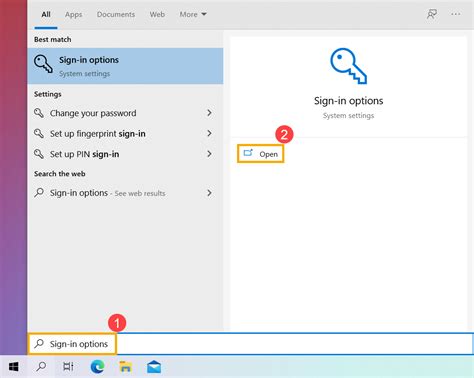
Task: Expand the Change your password result arrow
Action: tap(209, 113)
